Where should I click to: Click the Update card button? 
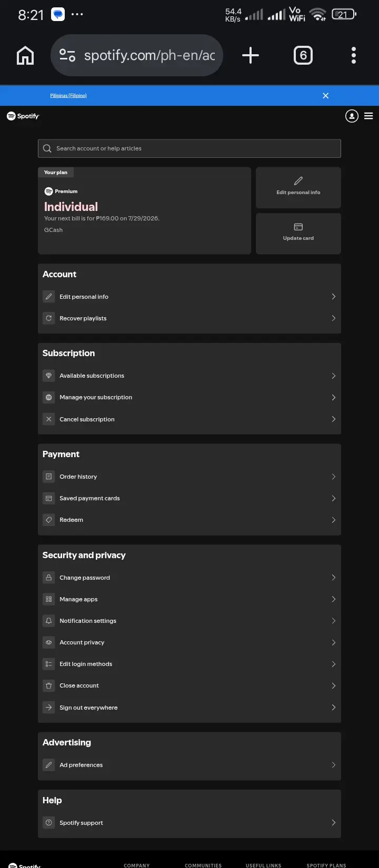point(298,233)
